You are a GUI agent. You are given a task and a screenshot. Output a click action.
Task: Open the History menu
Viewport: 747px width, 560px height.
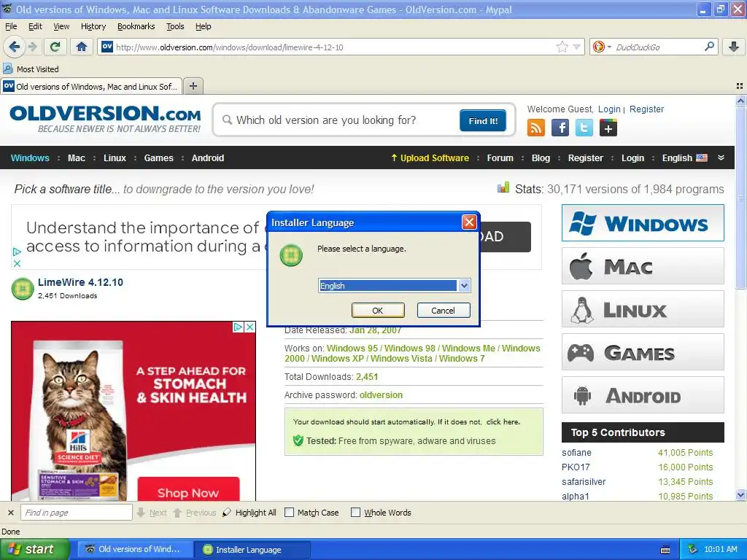[93, 26]
